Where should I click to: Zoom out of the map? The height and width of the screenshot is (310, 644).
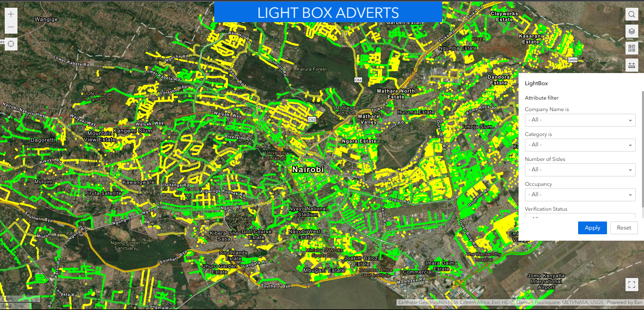(11, 27)
